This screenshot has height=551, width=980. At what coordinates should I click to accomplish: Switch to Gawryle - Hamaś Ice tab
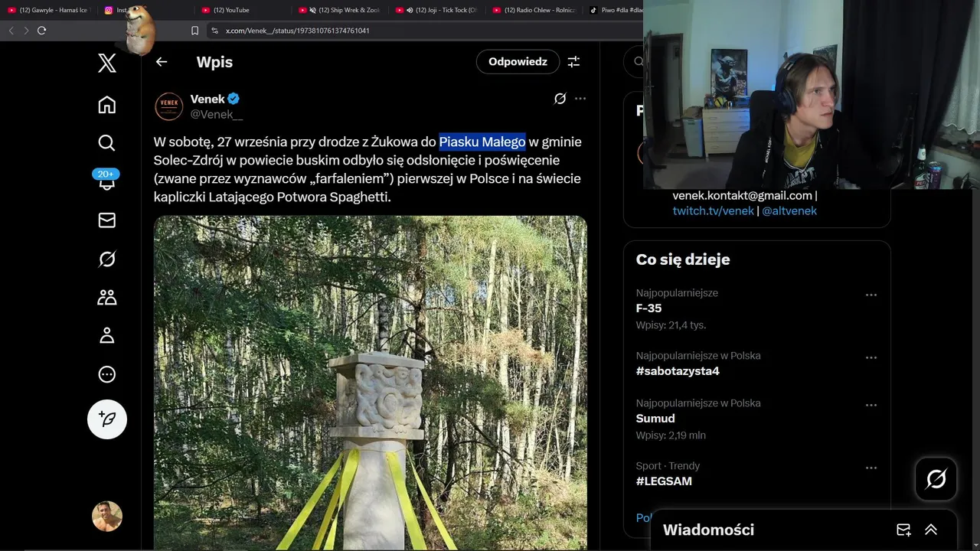point(49,10)
